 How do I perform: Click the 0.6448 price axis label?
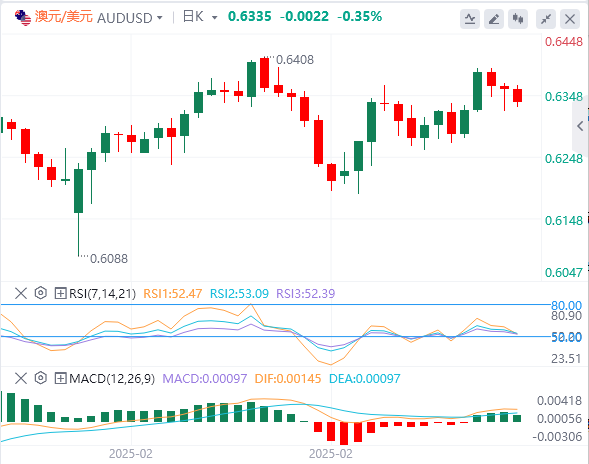(x=564, y=42)
